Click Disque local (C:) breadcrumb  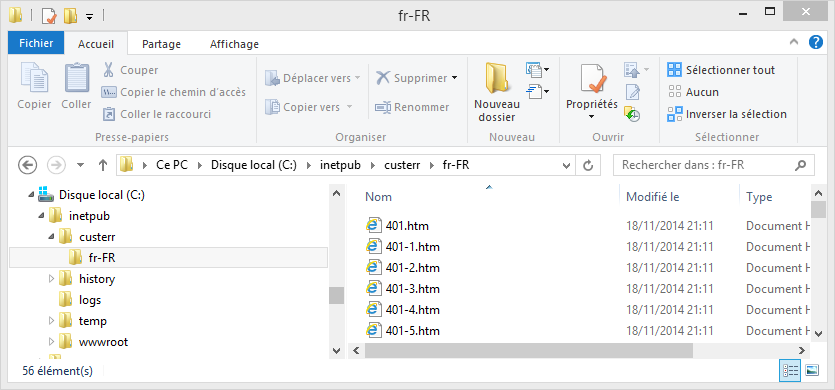(254, 165)
